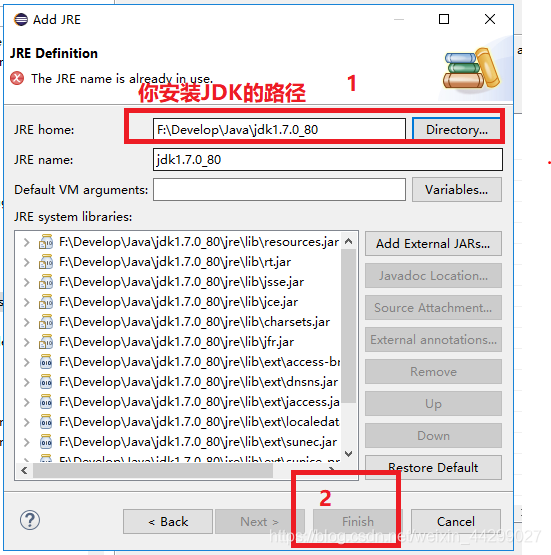Click the red error icon beside JRE message
The image size is (551, 555).
[17, 78]
